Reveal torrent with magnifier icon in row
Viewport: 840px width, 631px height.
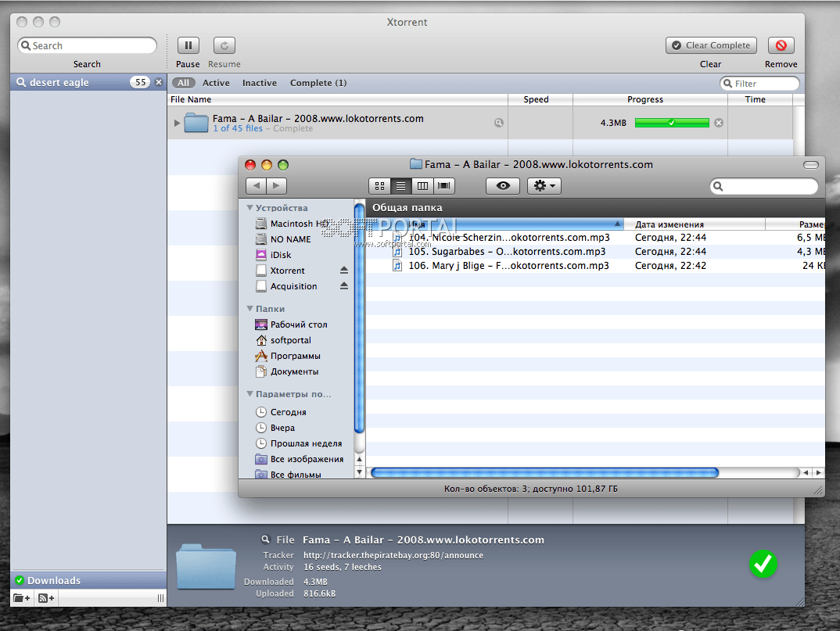pyautogui.click(x=499, y=123)
